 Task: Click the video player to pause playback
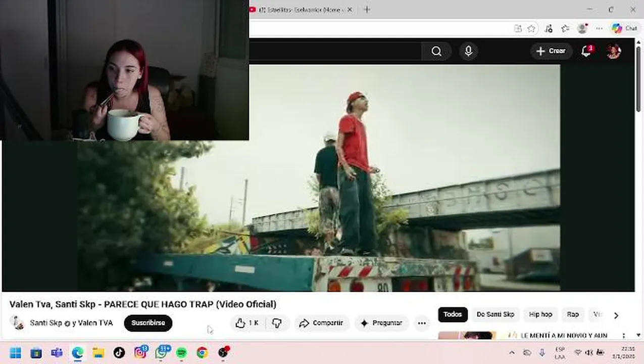[x=318, y=178]
